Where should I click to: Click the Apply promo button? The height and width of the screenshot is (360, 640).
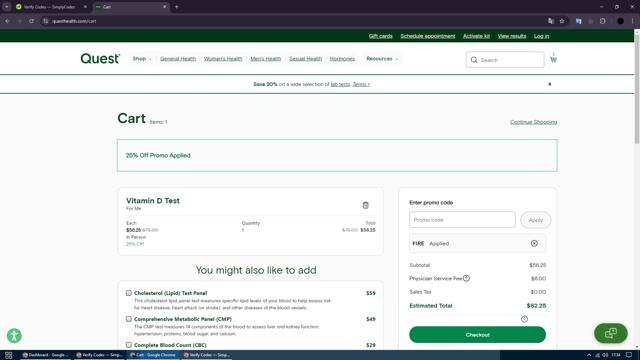tap(536, 220)
